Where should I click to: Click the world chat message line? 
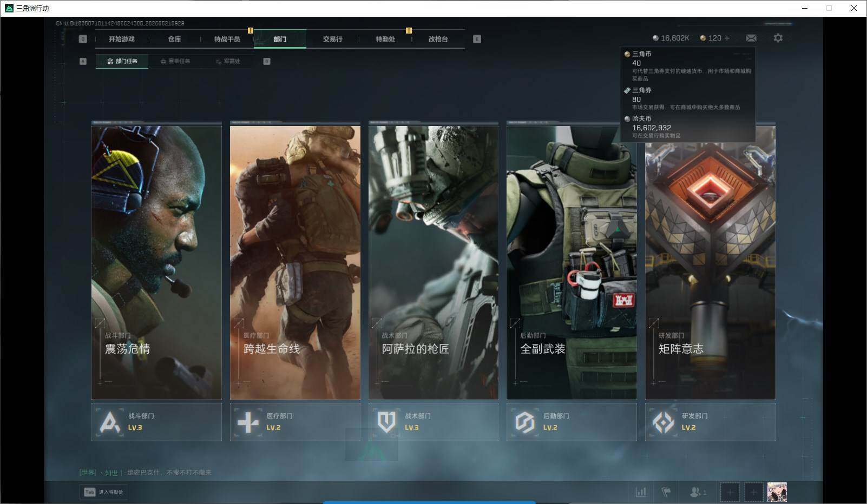[x=146, y=473]
